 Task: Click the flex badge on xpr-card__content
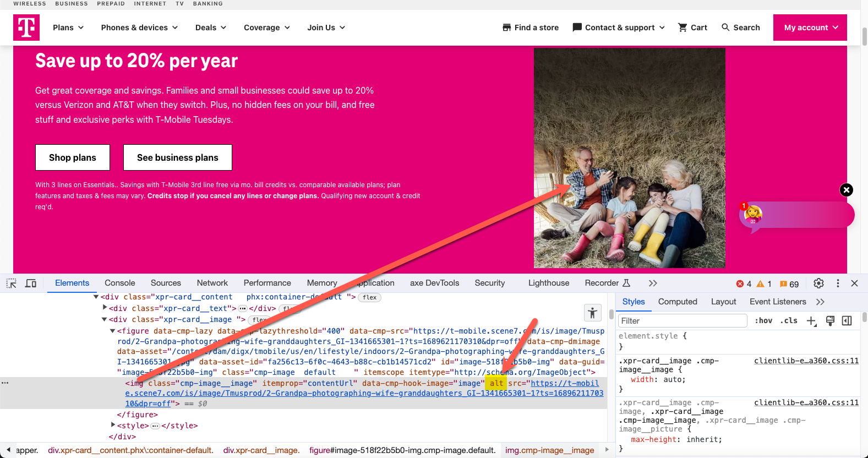point(369,297)
